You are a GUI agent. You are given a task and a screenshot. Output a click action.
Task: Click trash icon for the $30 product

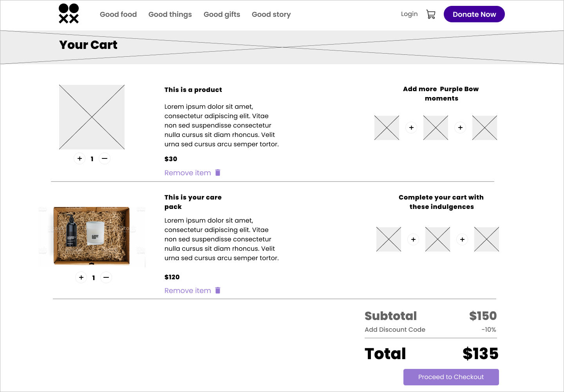tap(218, 173)
